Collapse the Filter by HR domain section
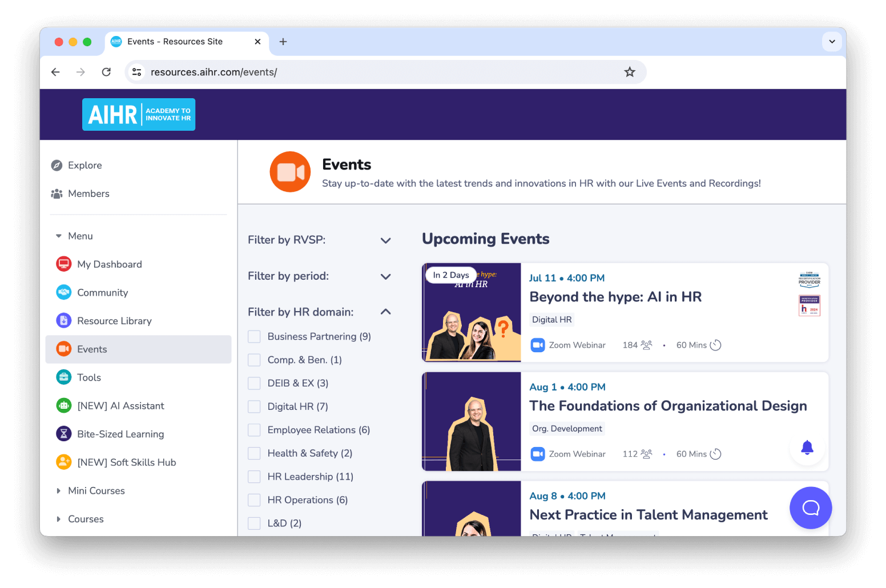The image size is (886, 588). pyautogui.click(x=385, y=312)
